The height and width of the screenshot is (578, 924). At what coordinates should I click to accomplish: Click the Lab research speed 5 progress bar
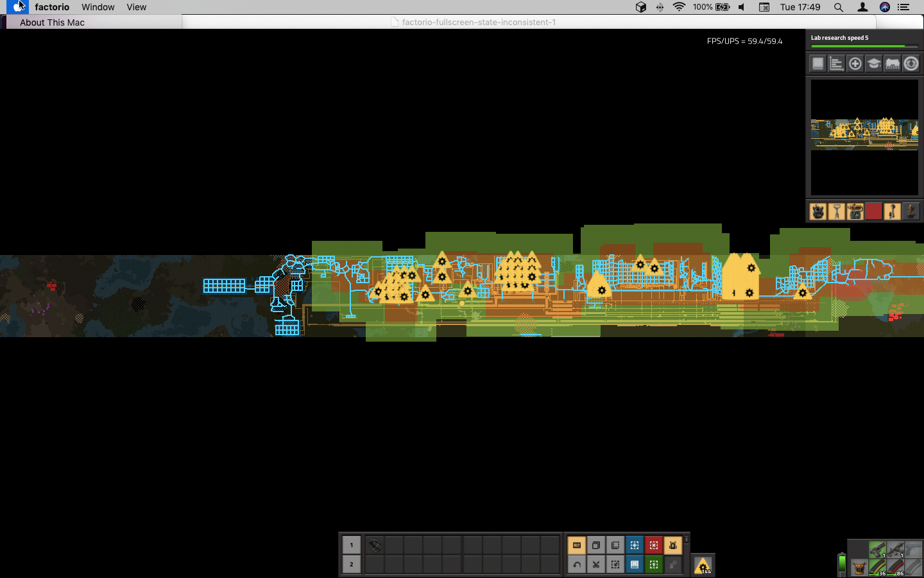tap(864, 46)
